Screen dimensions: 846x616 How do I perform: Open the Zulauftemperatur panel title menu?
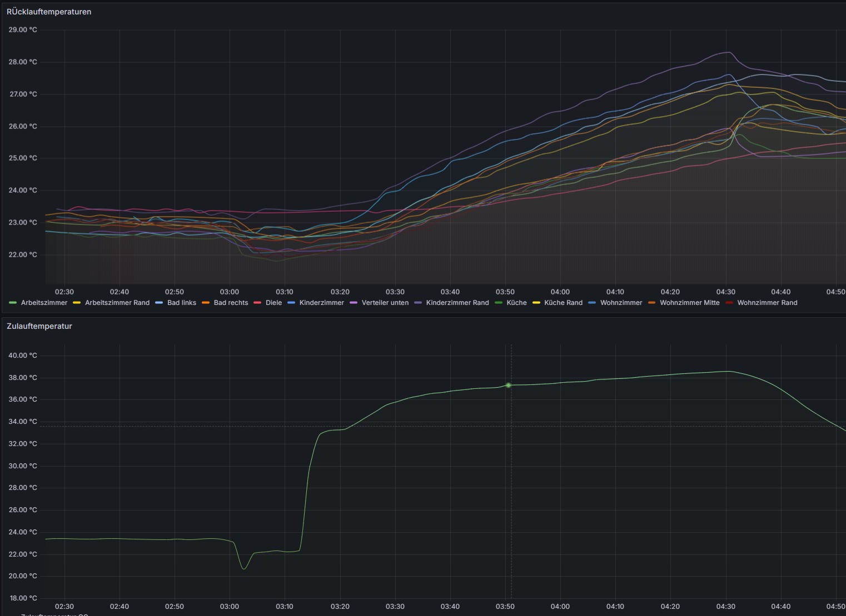(39, 326)
